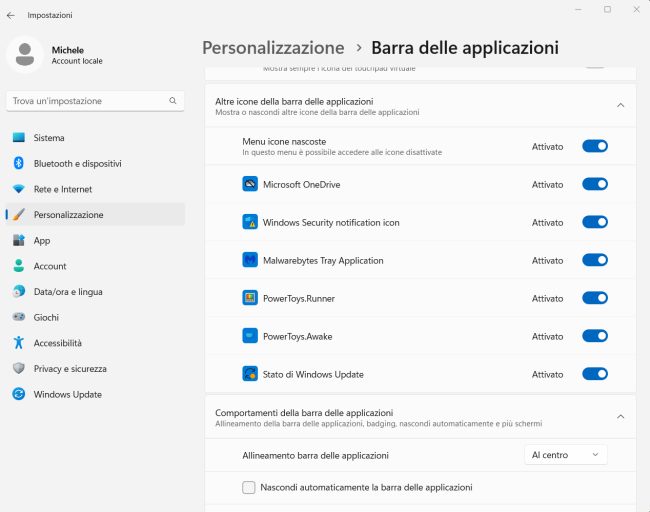This screenshot has height=512, width=650.
Task: Disable the PowerToys.Runner toggle
Action: pyautogui.click(x=595, y=298)
